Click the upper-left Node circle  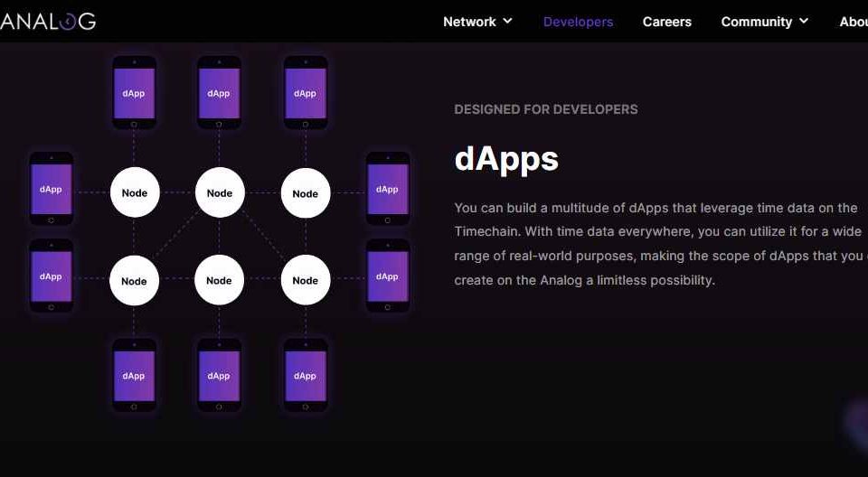coord(134,192)
